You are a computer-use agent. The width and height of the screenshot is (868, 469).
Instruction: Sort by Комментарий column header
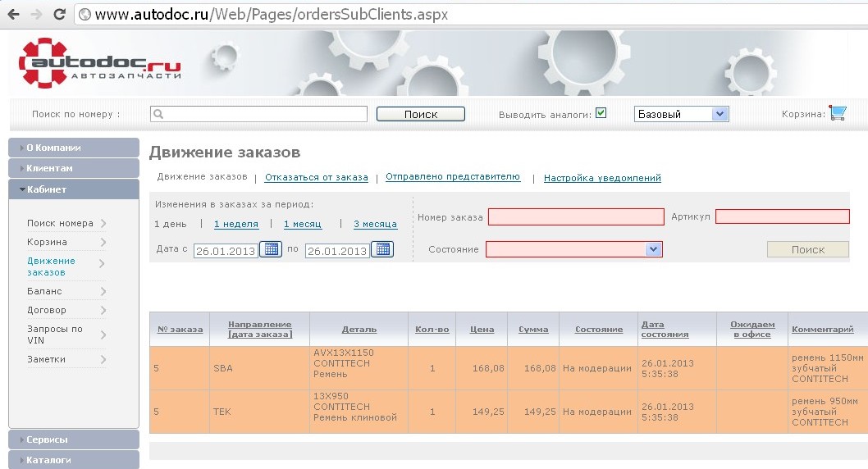[823, 330]
